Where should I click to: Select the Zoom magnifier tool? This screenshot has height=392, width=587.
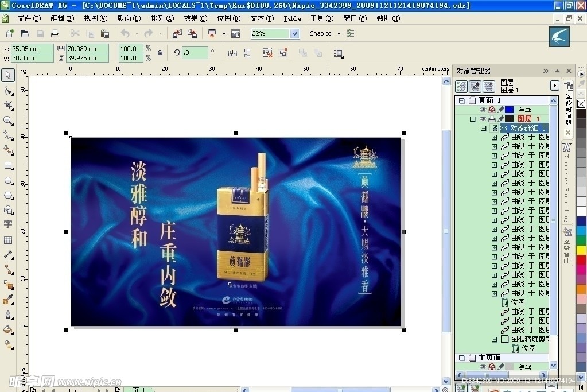tap(8, 121)
